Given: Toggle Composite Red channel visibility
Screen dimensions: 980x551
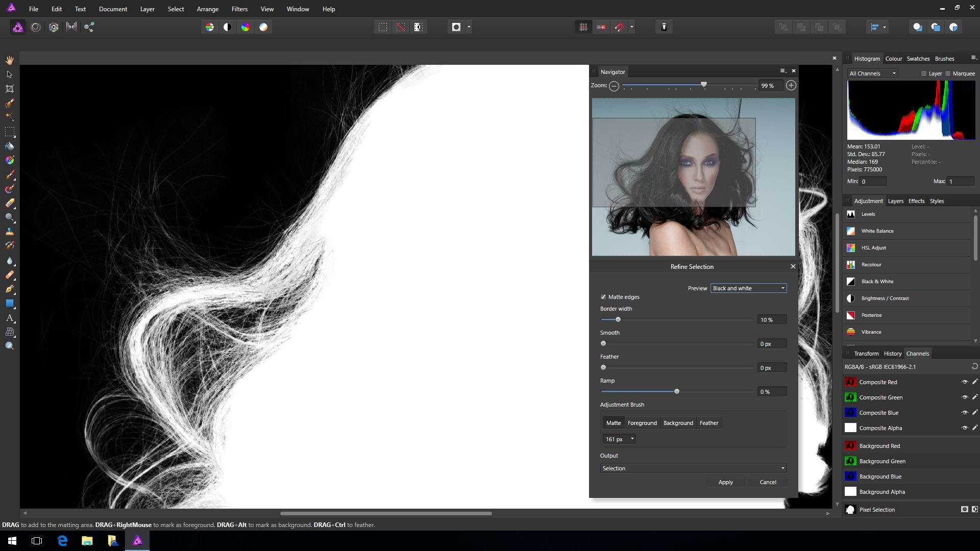Looking at the screenshot, I should tap(964, 382).
